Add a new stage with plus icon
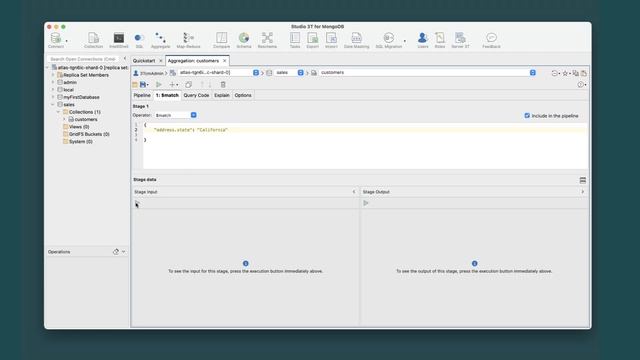The image size is (640, 360). (x=172, y=84)
